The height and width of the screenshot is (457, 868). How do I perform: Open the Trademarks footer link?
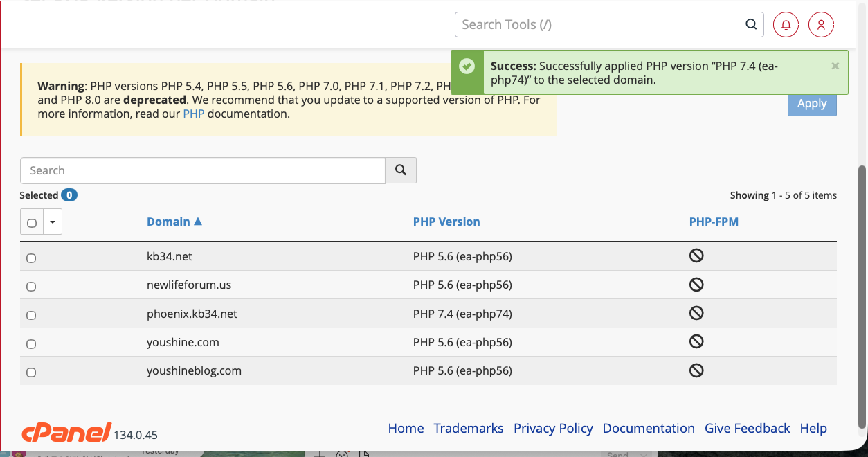[x=469, y=428]
